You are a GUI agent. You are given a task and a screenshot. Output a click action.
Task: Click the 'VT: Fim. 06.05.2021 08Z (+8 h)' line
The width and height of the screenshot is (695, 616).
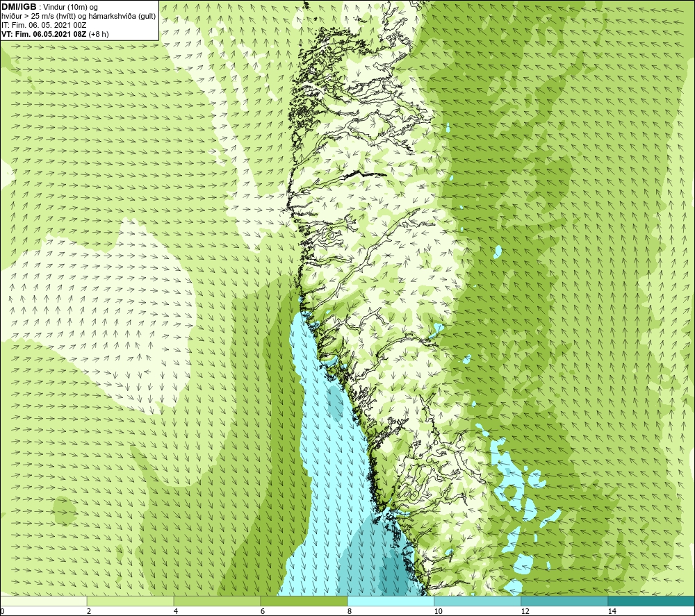55,34
